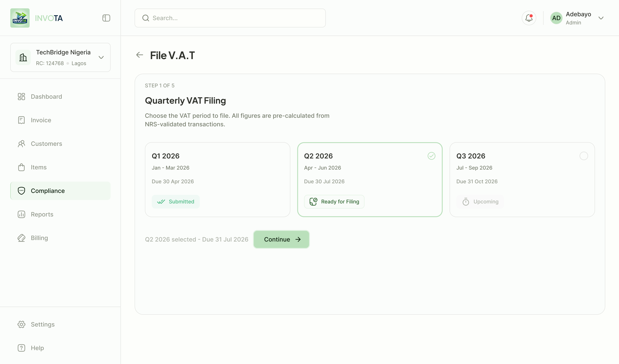The image size is (619, 364).
Task: Click the search magnifier icon
Action: (146, 18)
